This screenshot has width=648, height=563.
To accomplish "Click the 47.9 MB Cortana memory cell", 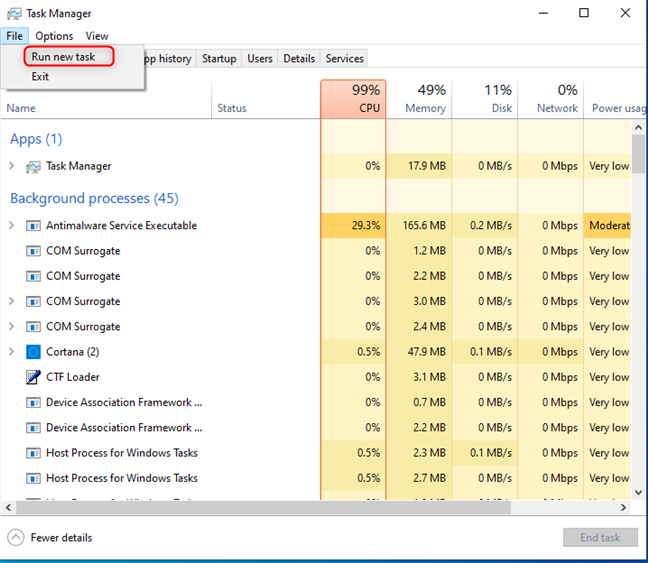I will coord(419,352).
